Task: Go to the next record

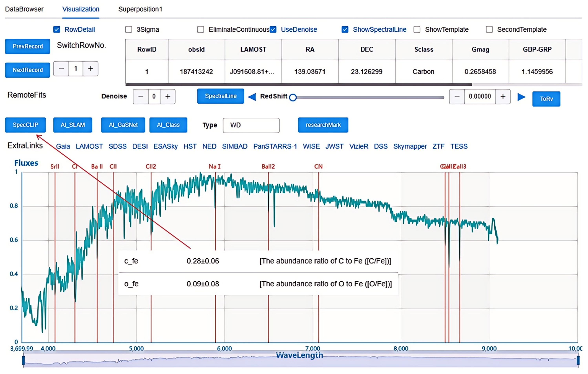Action: coord(28,70)
